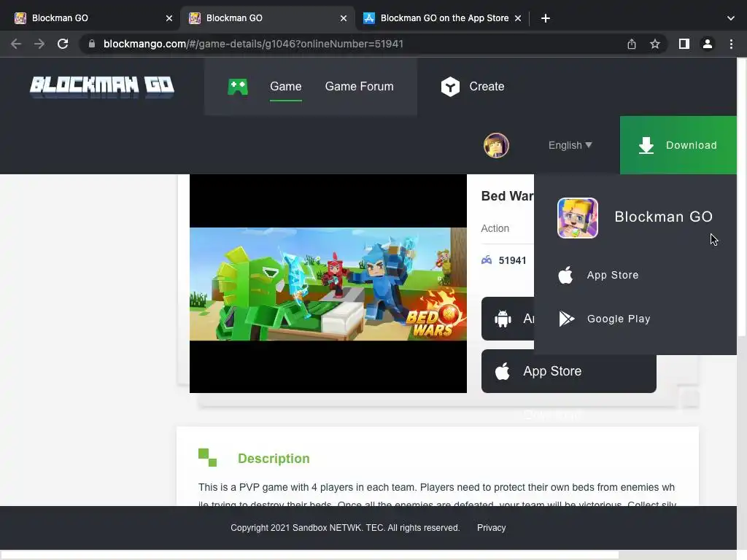The height and width of the screenshot is (560, 747).
Task: Select Google Play in download dropdown
Action: [x=619, y=319]
